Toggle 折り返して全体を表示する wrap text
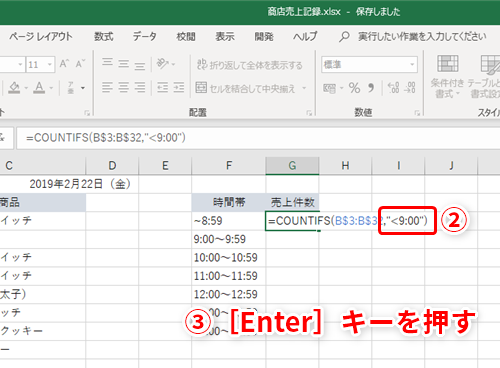 pyautogui.click(x=249, y=65)
